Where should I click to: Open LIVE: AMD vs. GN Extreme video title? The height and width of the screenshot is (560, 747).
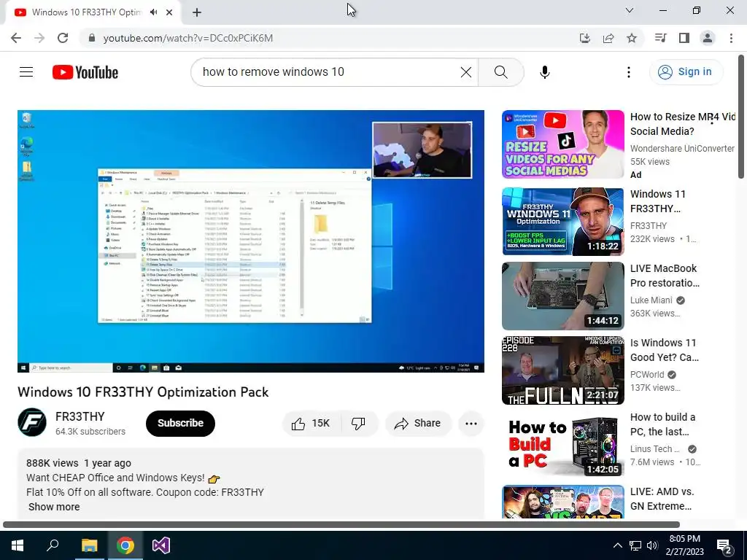(661, 499)
